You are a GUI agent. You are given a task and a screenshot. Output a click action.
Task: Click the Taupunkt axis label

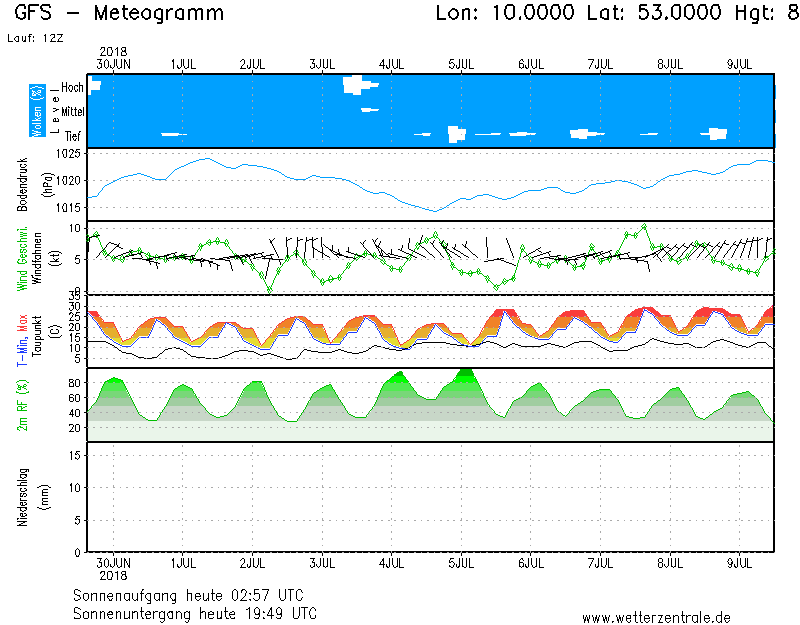tap(37, 331)
